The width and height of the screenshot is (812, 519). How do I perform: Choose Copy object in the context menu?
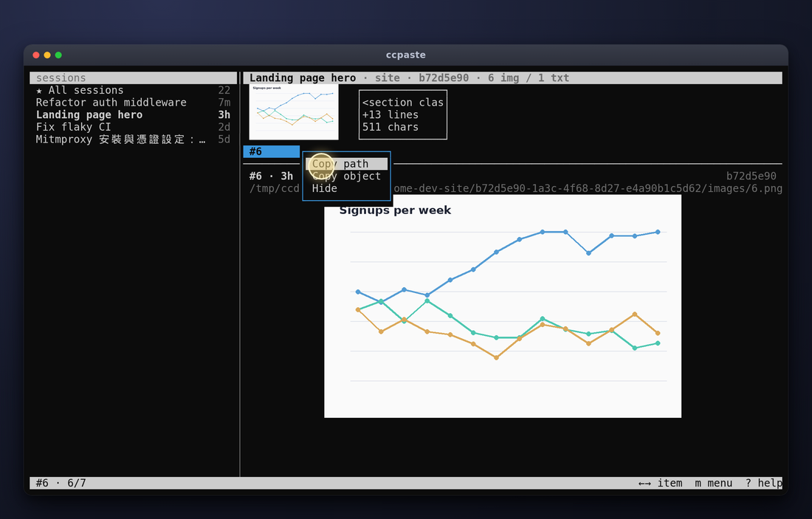[346, 176]
